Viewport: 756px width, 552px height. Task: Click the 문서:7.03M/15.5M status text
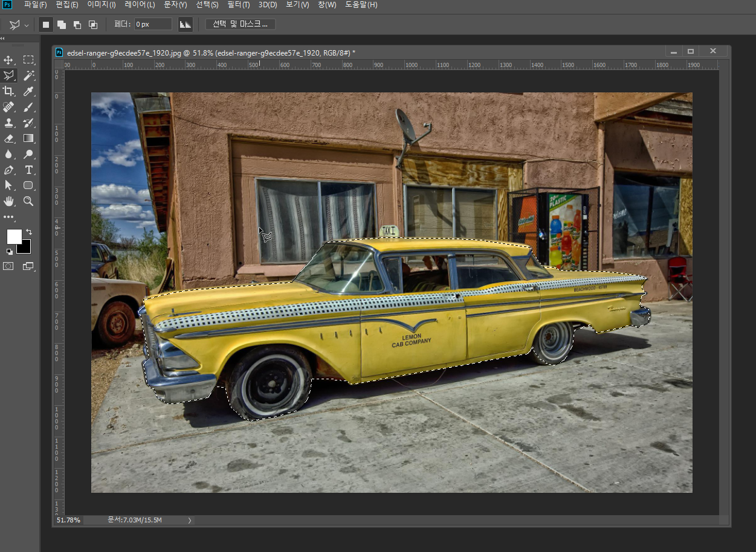click(x=134, y=520)
